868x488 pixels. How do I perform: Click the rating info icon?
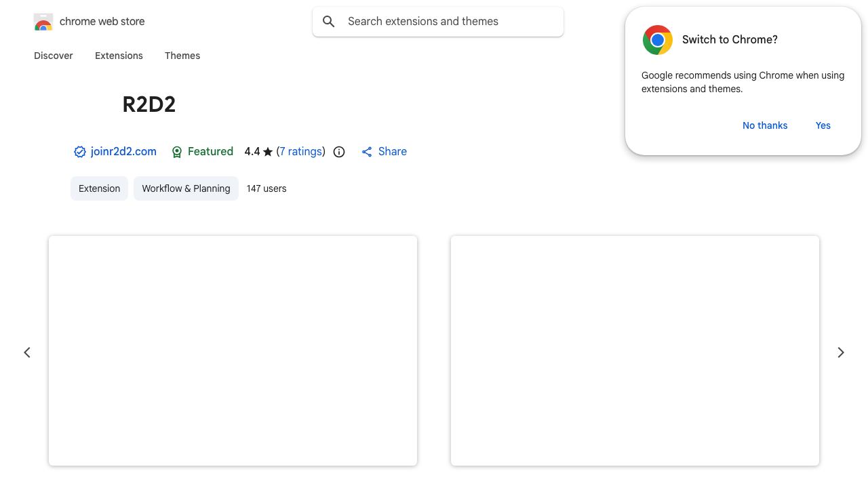[339, 152]
